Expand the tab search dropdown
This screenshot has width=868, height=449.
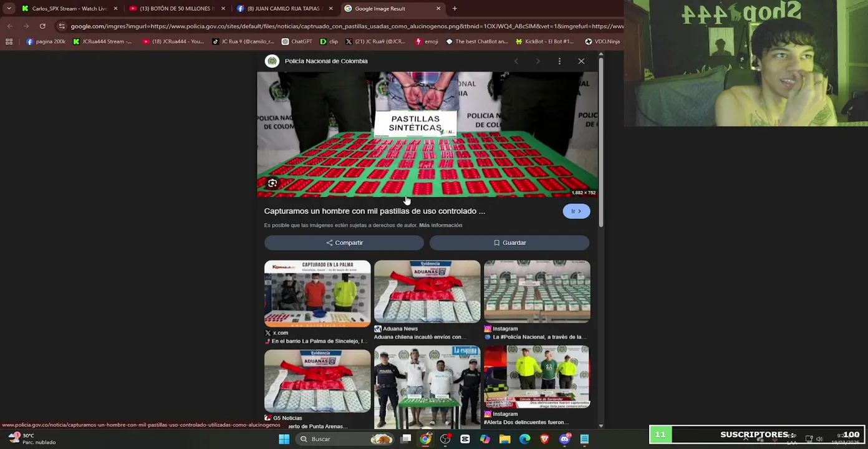point(9,9)
